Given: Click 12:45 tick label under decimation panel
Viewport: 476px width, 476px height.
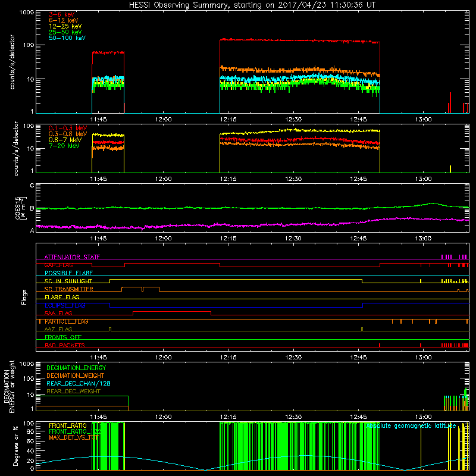Looking at the screenshot, I should [358, 417].
